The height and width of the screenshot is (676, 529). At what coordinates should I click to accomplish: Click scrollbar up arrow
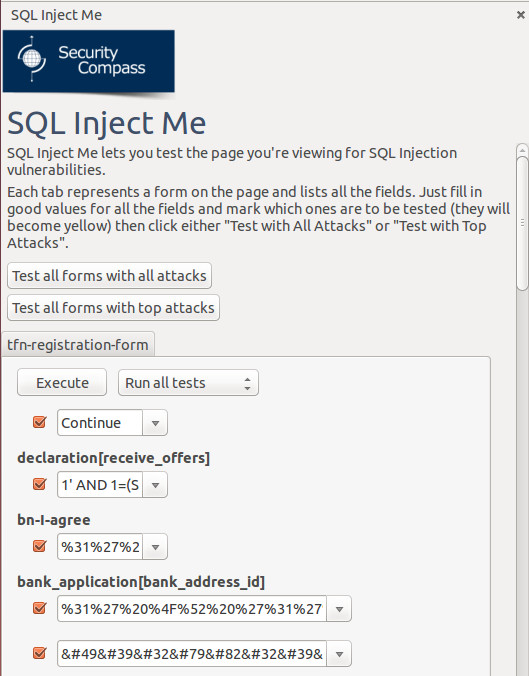[x=522, y=150]
